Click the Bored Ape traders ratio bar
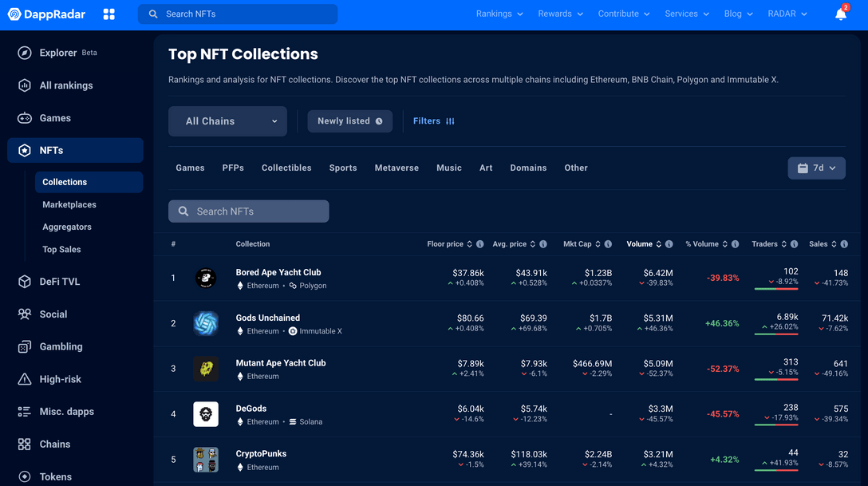868x486 pixels. pyautogui.click(x=776, y=289)
